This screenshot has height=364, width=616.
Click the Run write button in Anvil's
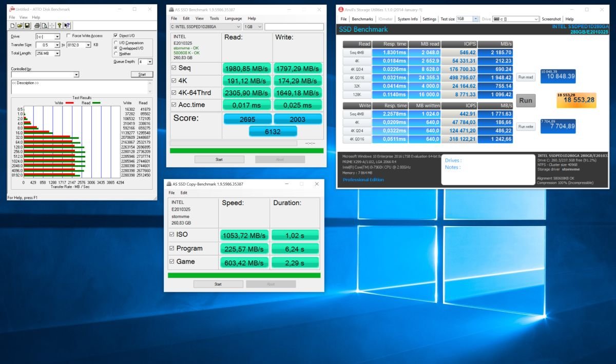[526, 126]
